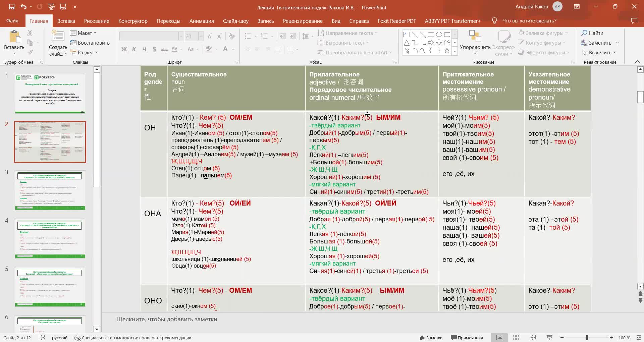Click the Undo arrow icon
644x342 pixels.
pos(23,7)
